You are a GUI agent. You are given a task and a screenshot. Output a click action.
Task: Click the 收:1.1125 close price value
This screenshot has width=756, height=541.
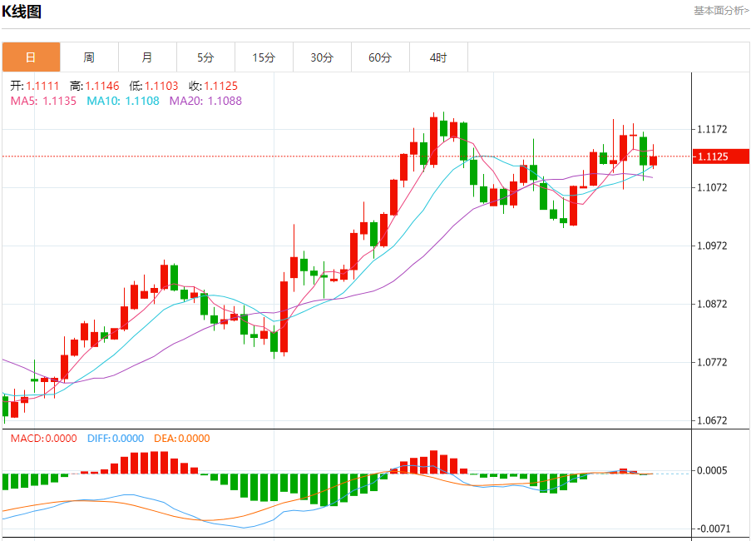[214, 86]
